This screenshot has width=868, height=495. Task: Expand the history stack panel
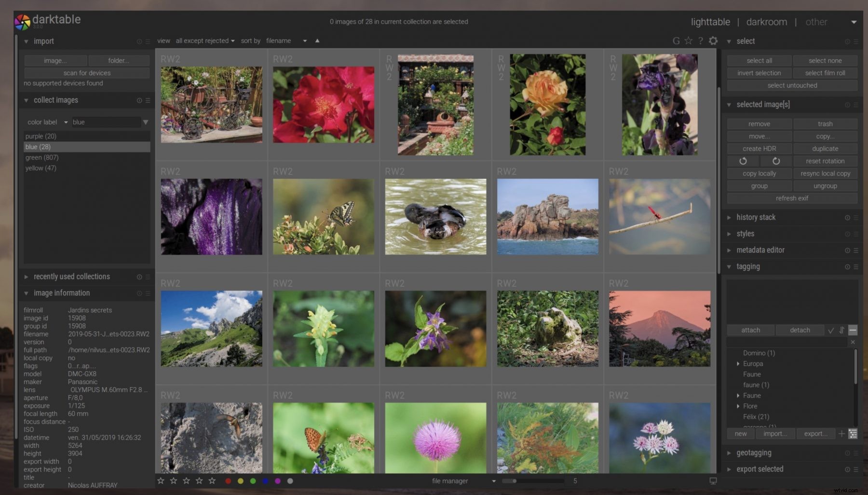click(756, 217)
